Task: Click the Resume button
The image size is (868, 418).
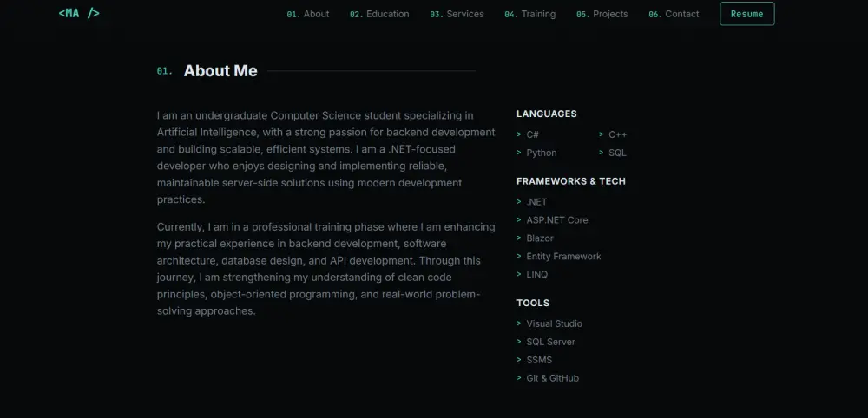Action: pos(746,14)
